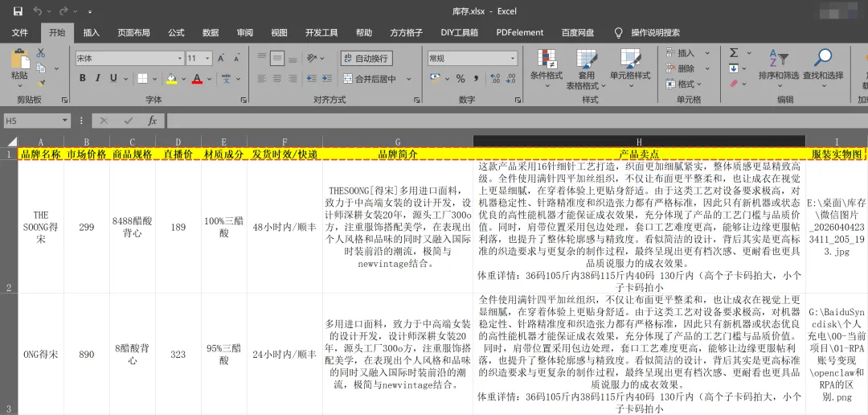This screenshot has width=868, height=415.
Task: Open the Name Box H5 dropdown
Action: (x=65, y=120)
